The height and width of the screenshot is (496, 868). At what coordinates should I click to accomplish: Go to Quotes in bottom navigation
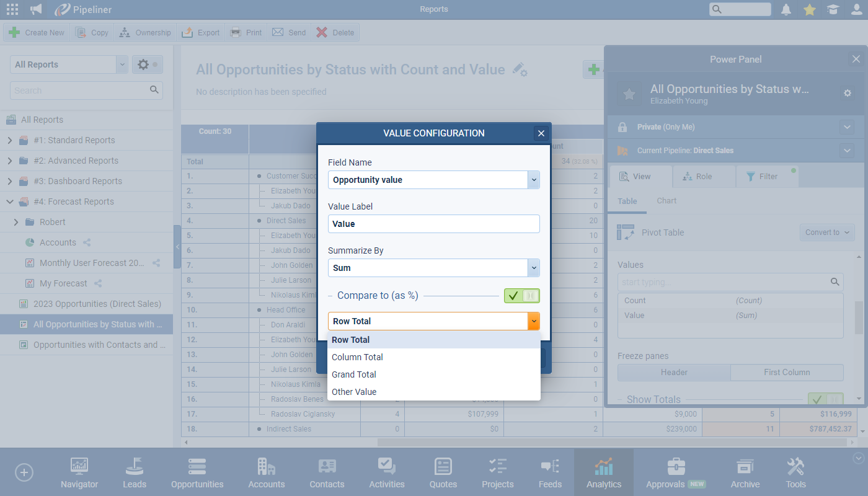pos(443,473)
